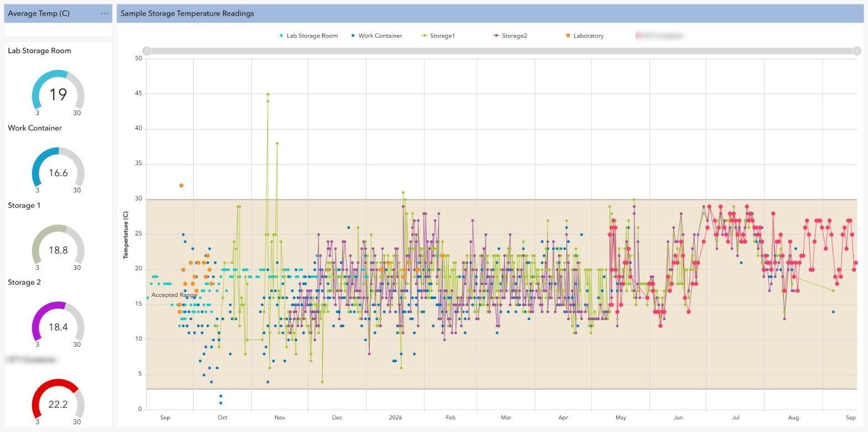The image size is (868, 432).
Task: Click the 'Dec' label on time axis
Action: click(337, 418)
